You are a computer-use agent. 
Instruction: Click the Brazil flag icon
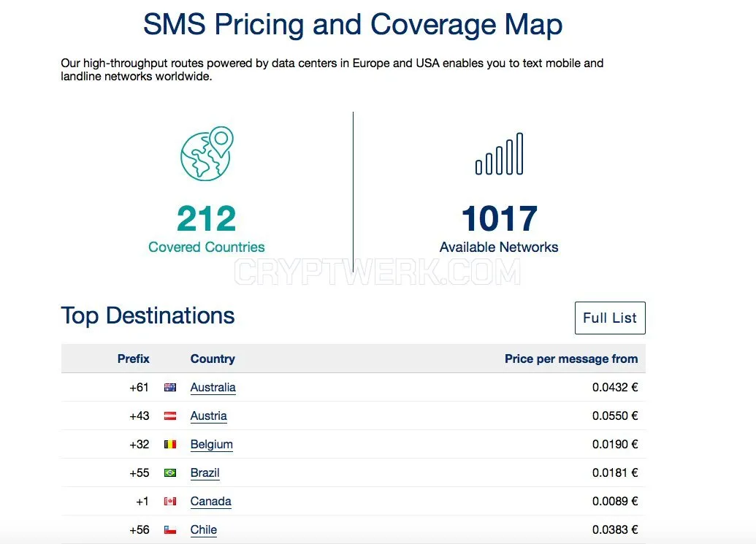click(170, 472)
